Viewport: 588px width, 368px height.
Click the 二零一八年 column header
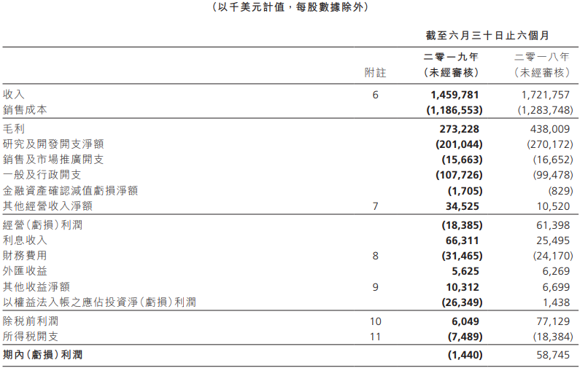click(x=542, y=57)
